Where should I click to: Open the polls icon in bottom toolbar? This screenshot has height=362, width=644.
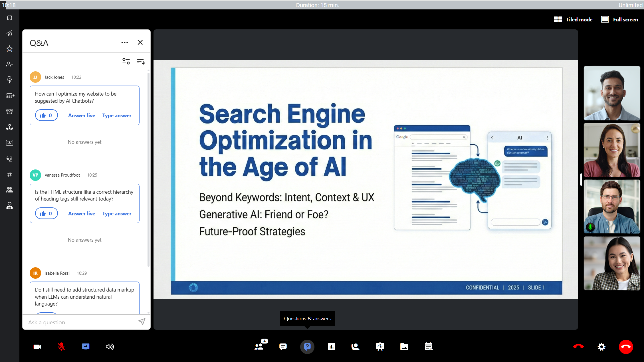pyautogui.click(x=331, y=347)
